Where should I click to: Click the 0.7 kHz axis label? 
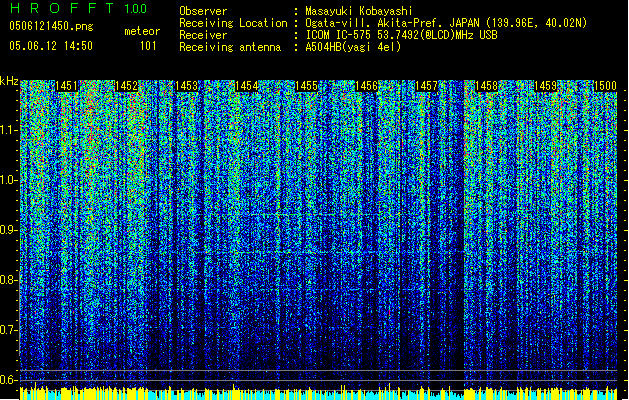pyautogui.click(x=8, y=330)
